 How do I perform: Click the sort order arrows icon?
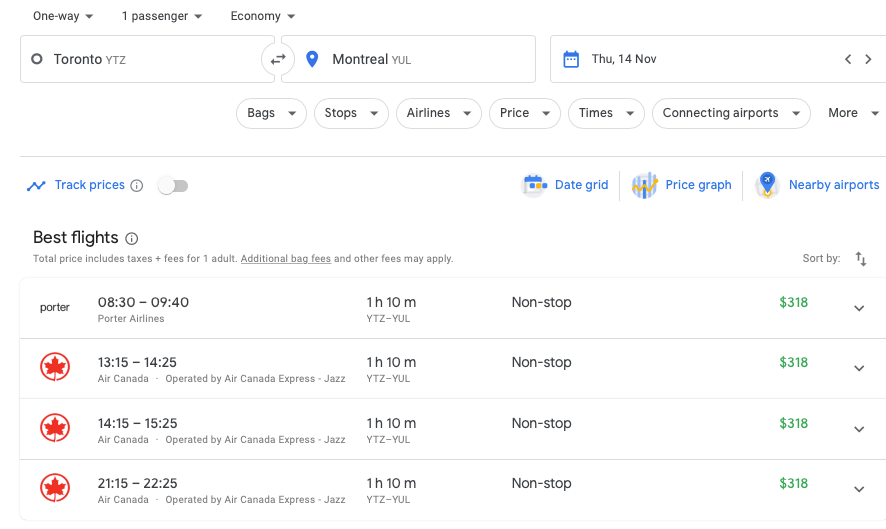pyautogui.click(x=861, y=259)
